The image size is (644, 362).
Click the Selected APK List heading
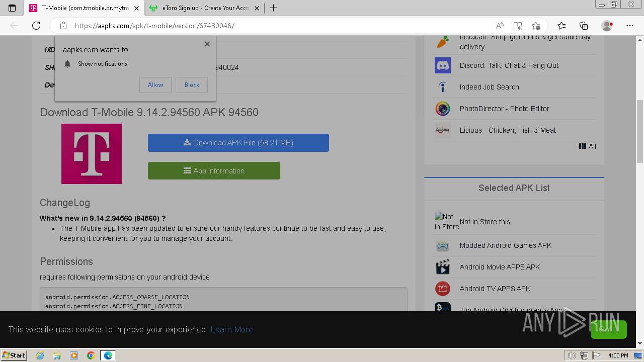(514, 188)
